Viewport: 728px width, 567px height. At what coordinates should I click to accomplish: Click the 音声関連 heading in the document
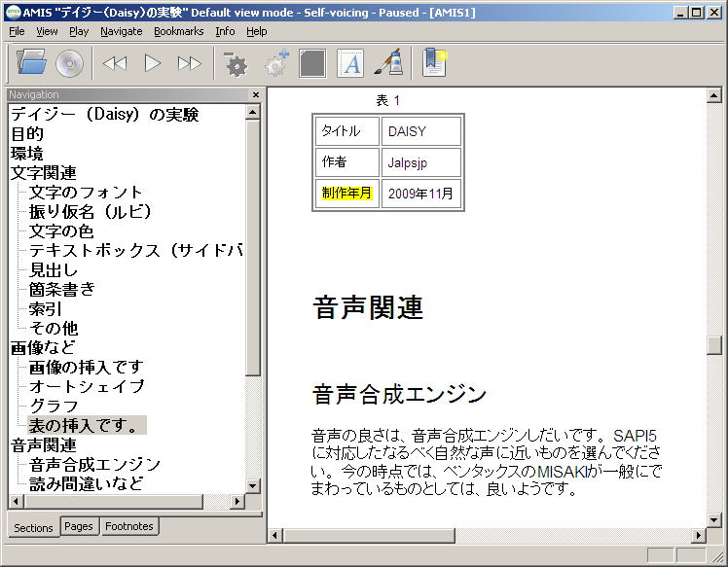pyautogui.click(x=368, y=307)
